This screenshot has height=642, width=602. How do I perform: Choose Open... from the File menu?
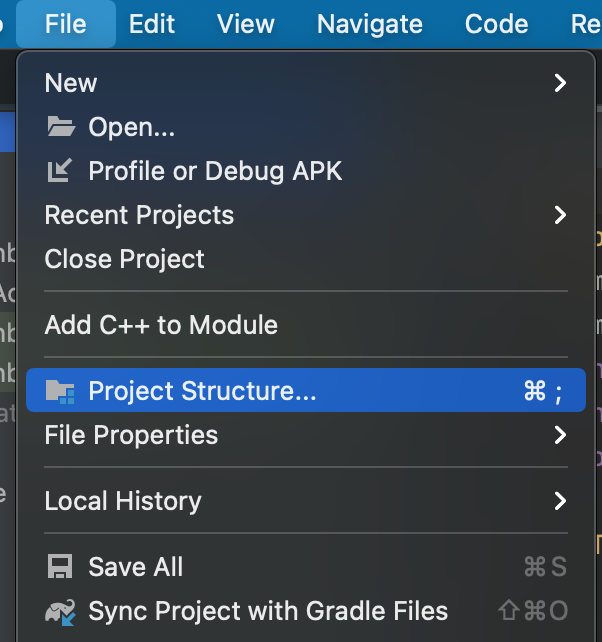click(x=132, y=127)
